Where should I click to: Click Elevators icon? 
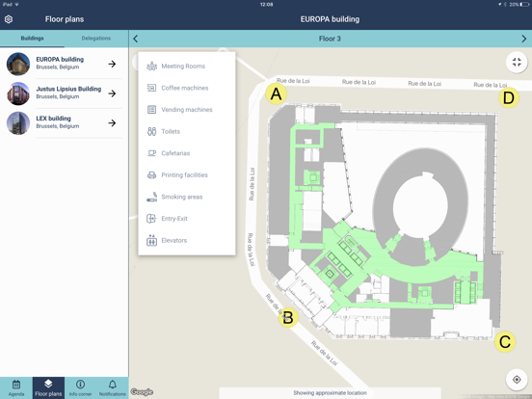click(151, 240)
